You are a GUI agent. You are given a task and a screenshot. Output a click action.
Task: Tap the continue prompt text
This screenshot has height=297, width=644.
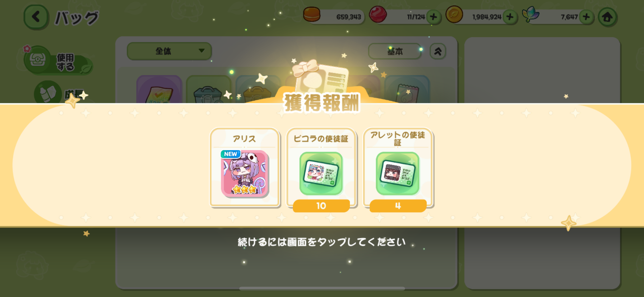(x=321, y=242)
